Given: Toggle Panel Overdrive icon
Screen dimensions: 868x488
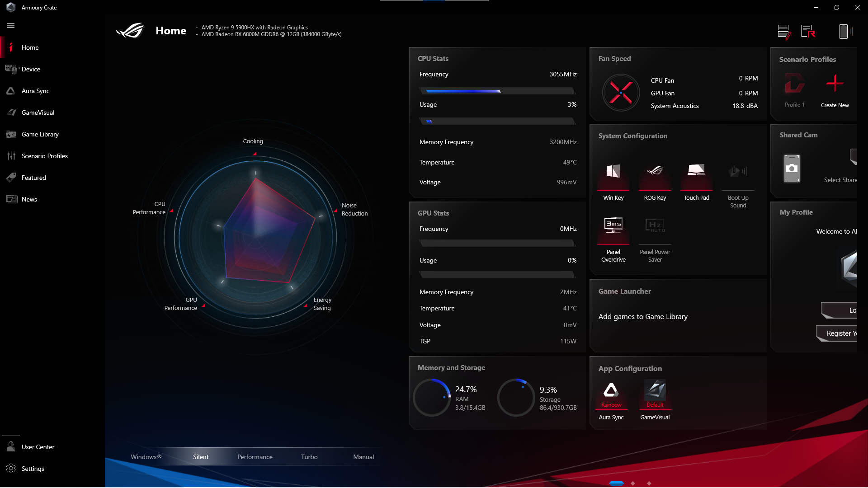Looking at the screenshot, I should (613, 225).
